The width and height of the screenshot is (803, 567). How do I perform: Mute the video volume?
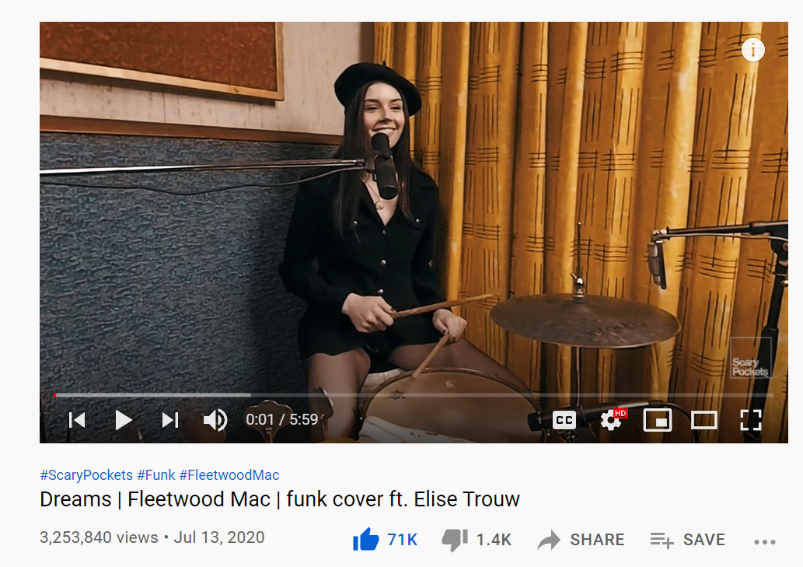(216, 420)
